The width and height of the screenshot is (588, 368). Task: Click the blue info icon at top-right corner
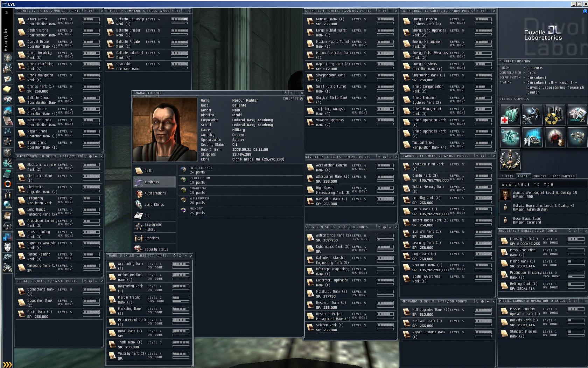click(585, 11)
